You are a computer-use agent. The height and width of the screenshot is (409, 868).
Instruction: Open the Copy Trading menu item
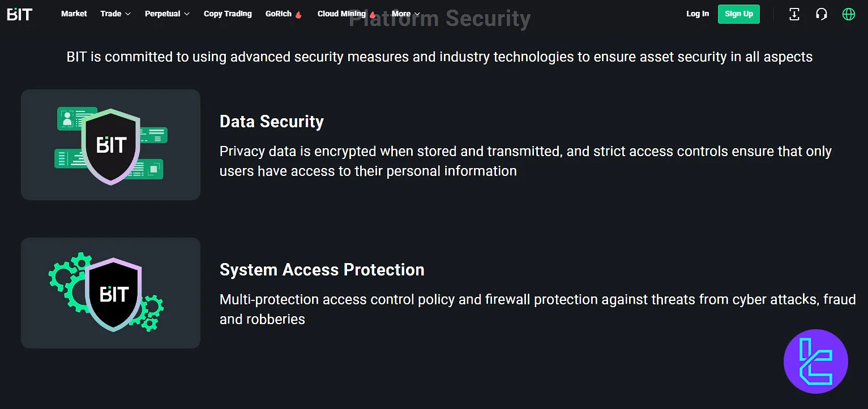(x=228, y=14)
